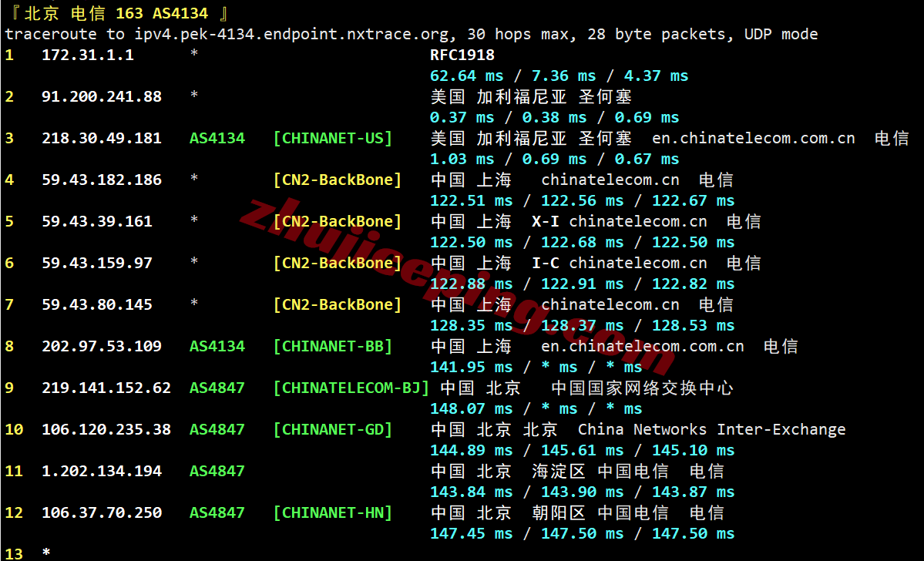
Task: Select IP address 59.43.39.161
Action: pyautogui.click(x=97, y=222)
